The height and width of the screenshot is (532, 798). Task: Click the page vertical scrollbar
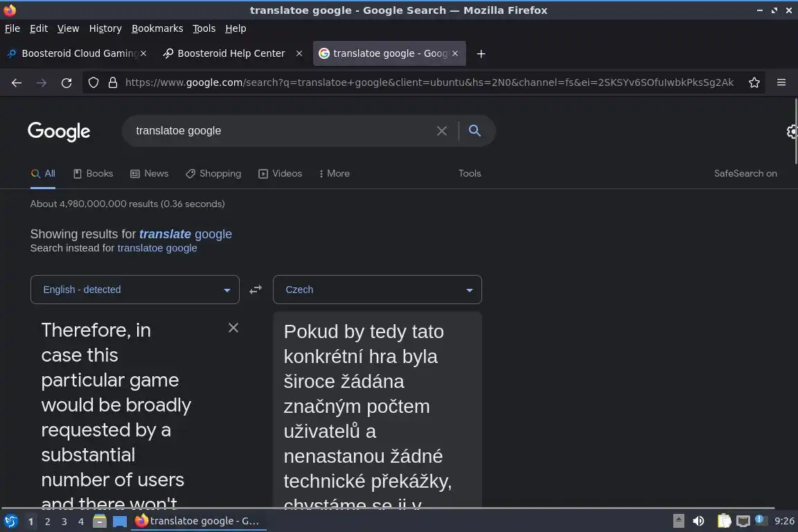click(x=795, y=132)
